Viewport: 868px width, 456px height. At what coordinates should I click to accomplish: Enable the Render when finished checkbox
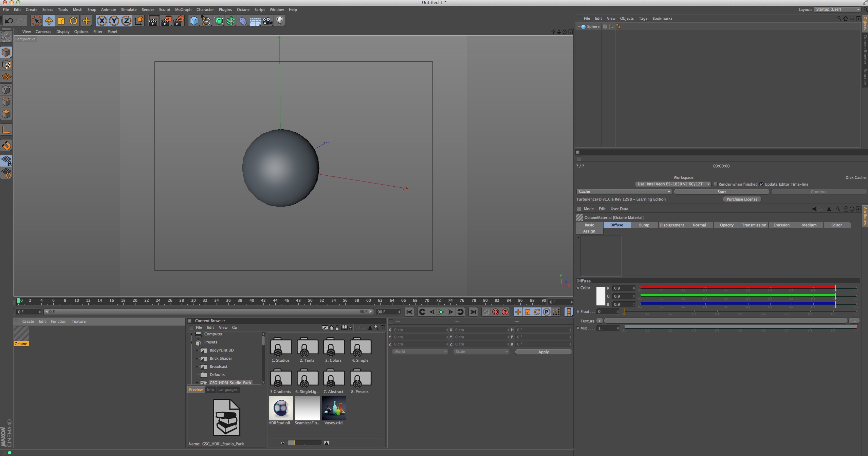[x=715, y=184]
